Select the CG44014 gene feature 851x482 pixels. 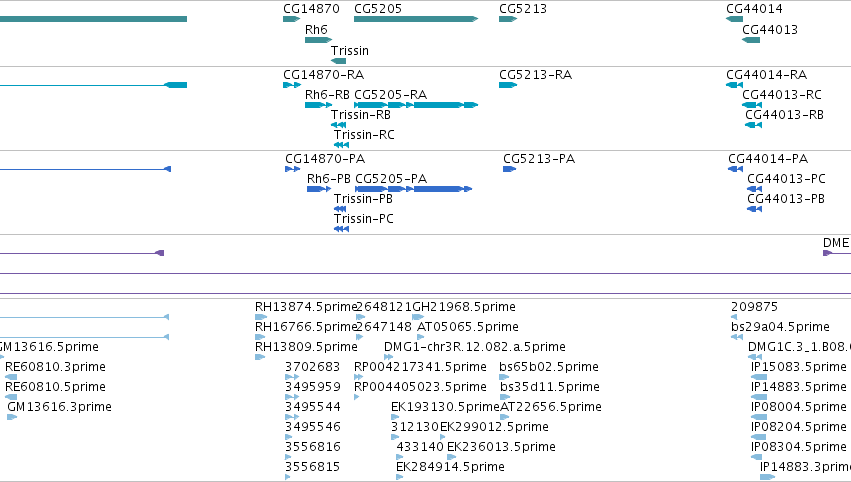[734, 19]
